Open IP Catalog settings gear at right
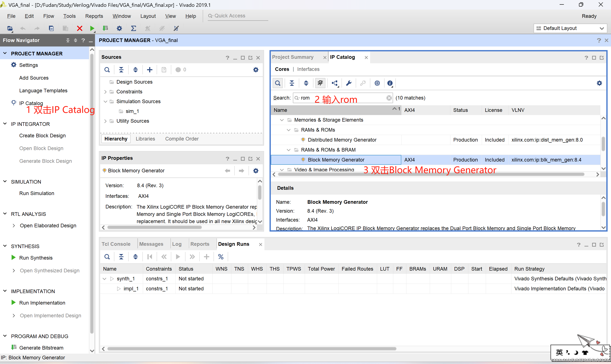 click(x=600, y=83)
